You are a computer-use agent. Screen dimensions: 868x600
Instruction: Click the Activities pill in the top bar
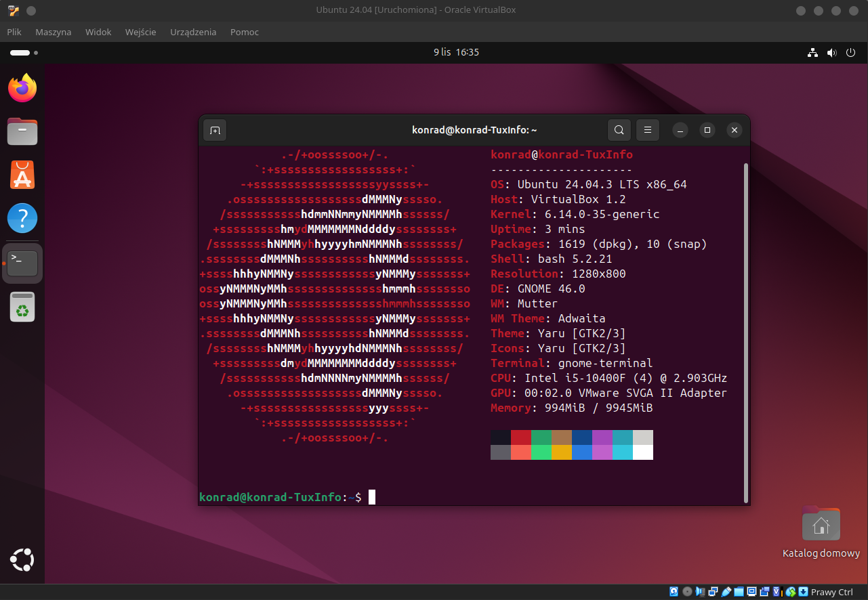(x=24, y=52)
